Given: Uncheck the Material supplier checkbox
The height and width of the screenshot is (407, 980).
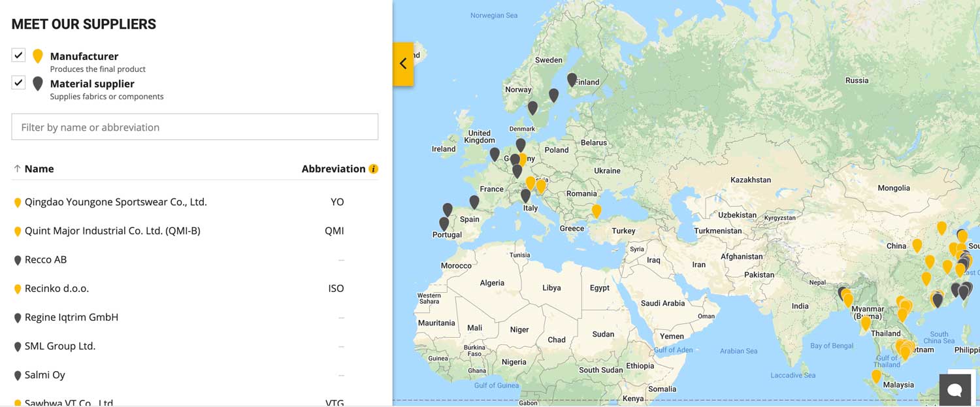Looking at the screenshot, I should coord(18,82).
